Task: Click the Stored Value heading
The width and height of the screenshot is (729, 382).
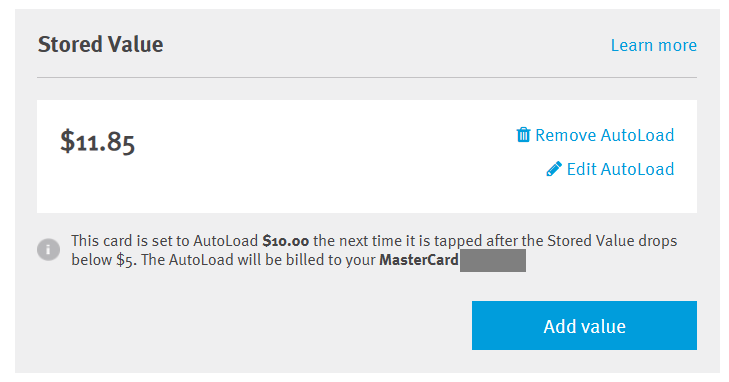Action: point(100,45)
